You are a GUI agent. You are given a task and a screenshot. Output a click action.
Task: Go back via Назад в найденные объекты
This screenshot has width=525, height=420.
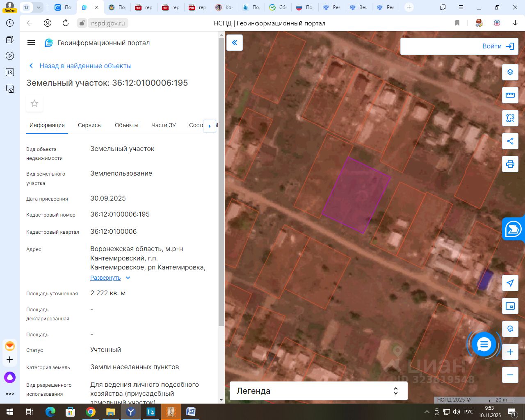(x=85, y=66)
